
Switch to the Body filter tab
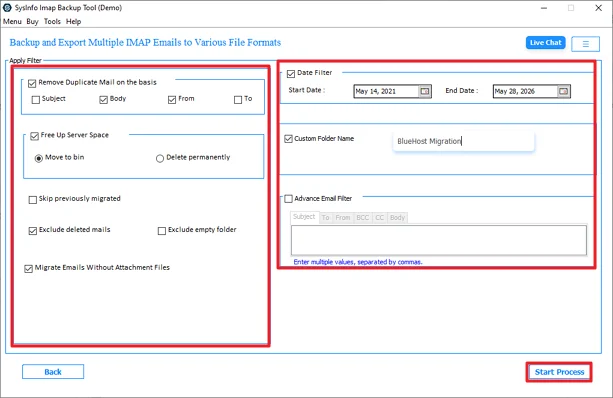click(398, 217)
